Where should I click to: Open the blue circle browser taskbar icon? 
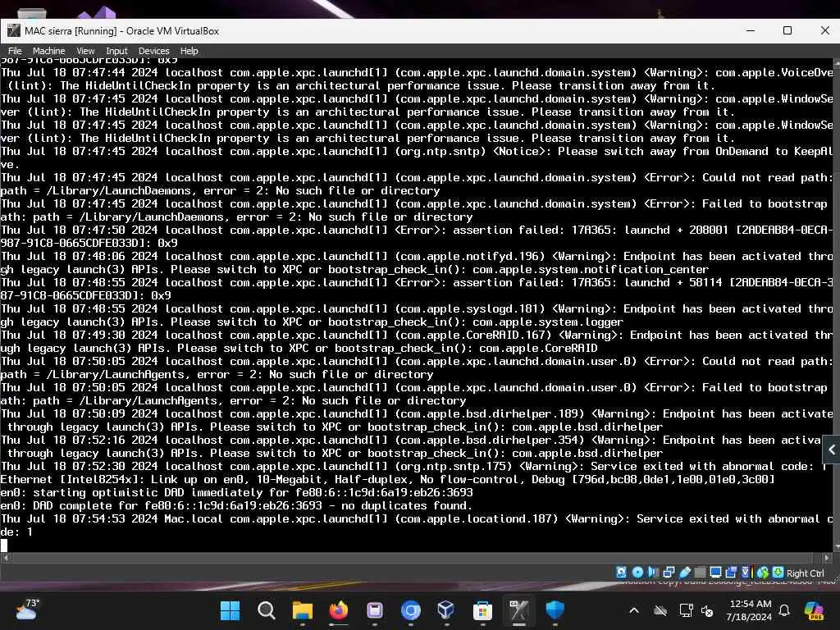click(x=410, y=610)
